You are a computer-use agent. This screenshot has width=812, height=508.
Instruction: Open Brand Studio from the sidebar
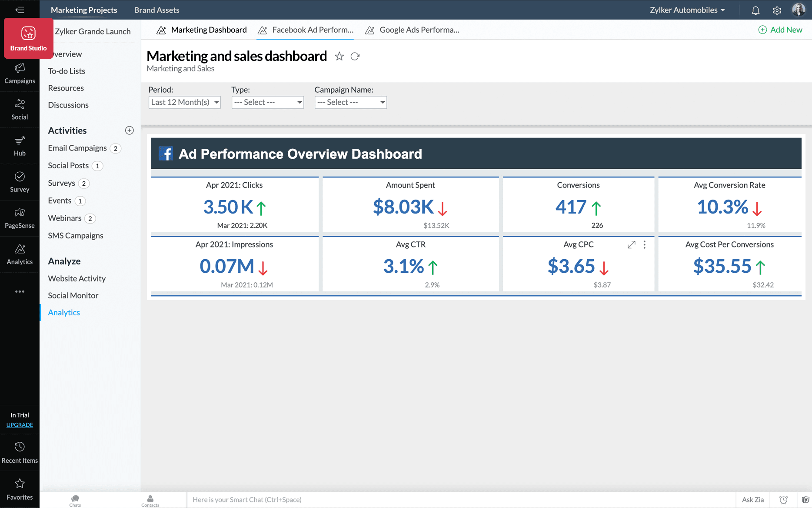coord(28,38)
